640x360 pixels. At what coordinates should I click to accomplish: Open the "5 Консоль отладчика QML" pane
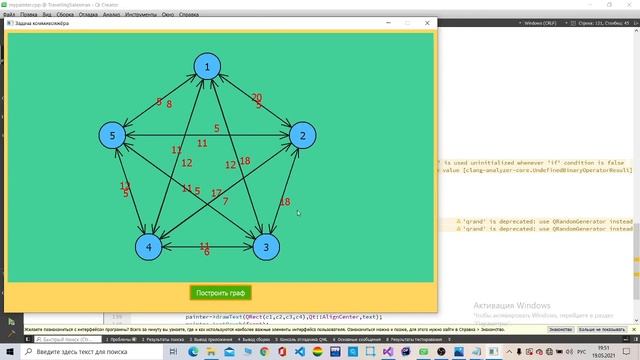(301, 339)
